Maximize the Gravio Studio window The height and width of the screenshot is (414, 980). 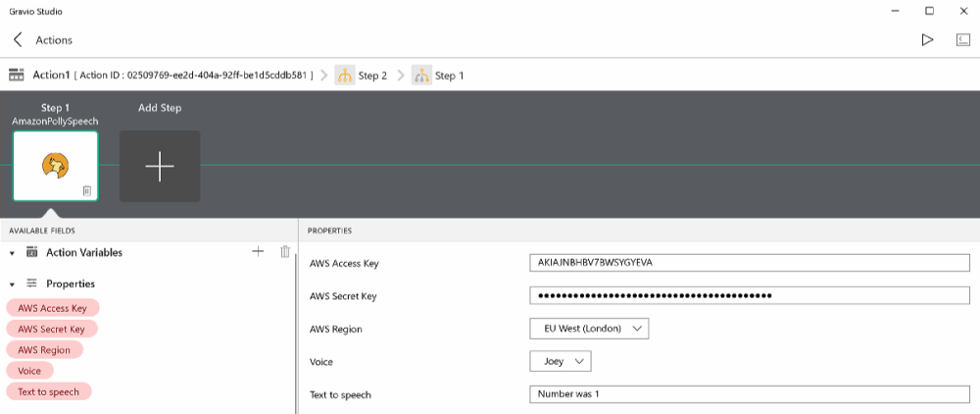tap(929, 11)
